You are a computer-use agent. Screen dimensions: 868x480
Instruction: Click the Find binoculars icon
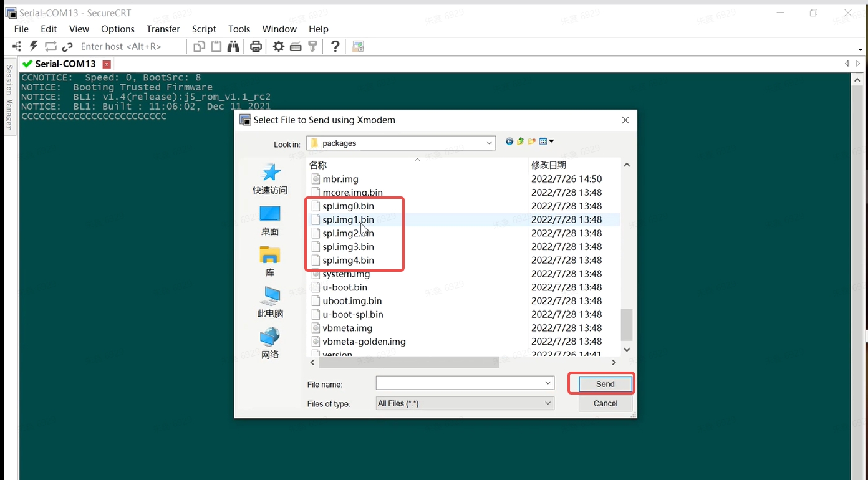pyautogui.click(x=233, y=46)
